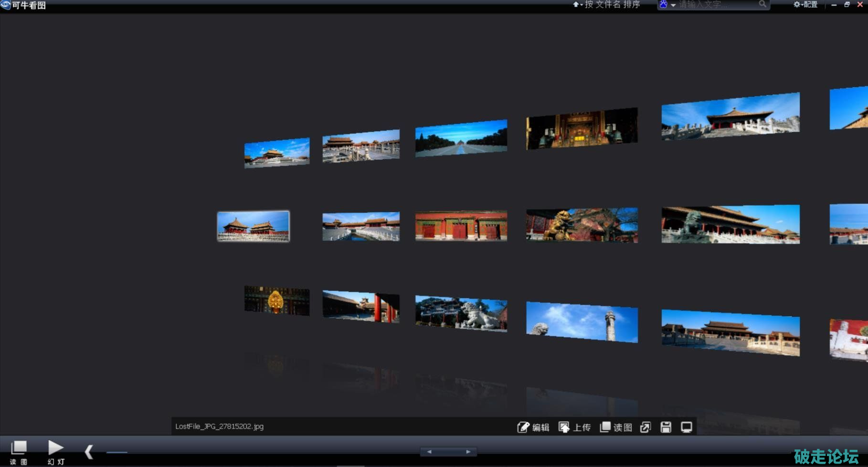Click the search text input field
The image size is (868, 467).
coord(716,5)
